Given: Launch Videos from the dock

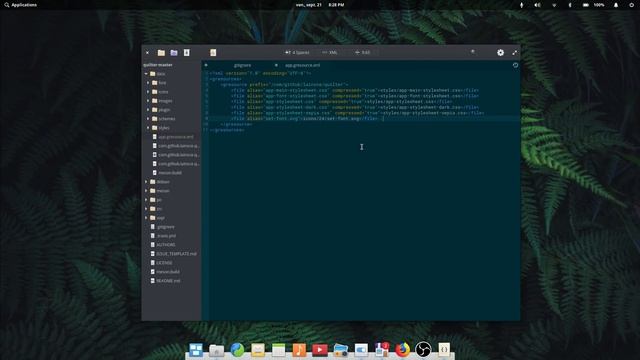Looking at the screenshot, I should pos(320,350).
